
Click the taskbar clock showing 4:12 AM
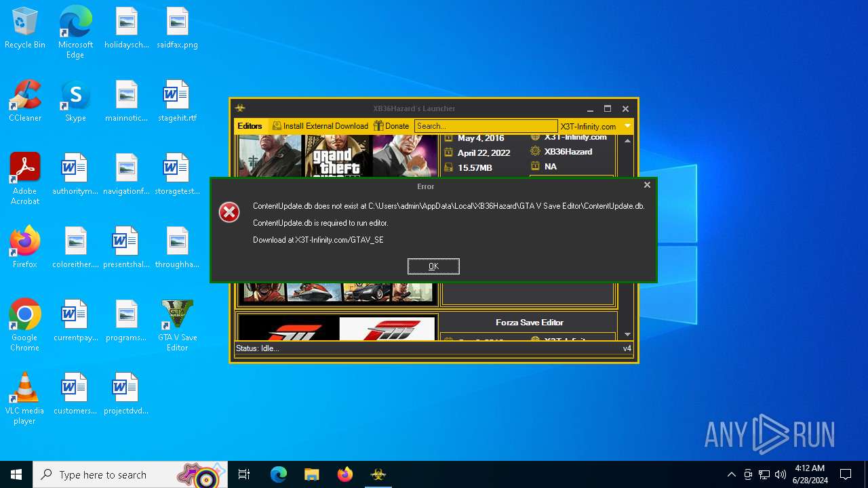coord(810,474)
